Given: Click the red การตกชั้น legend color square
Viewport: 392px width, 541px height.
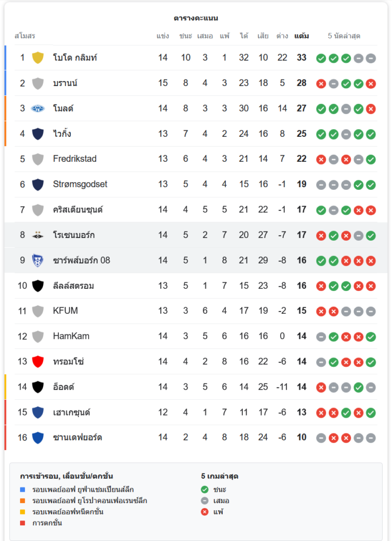Looking at the screenshot, I should 23,523.
